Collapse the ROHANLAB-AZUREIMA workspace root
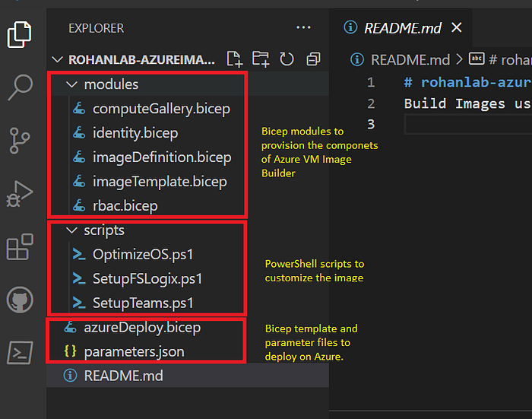The height and width of the screenshot is (419, 532). pyautogui.click(x=57, y=60)
